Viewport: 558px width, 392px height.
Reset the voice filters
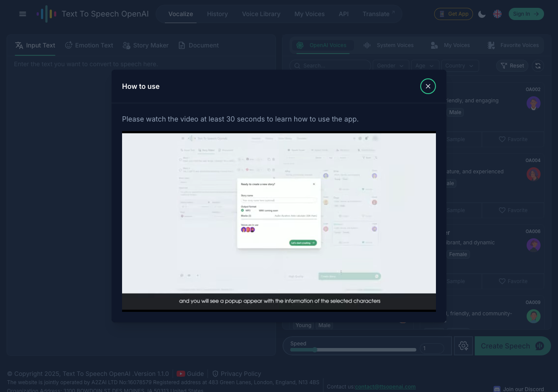512,66
